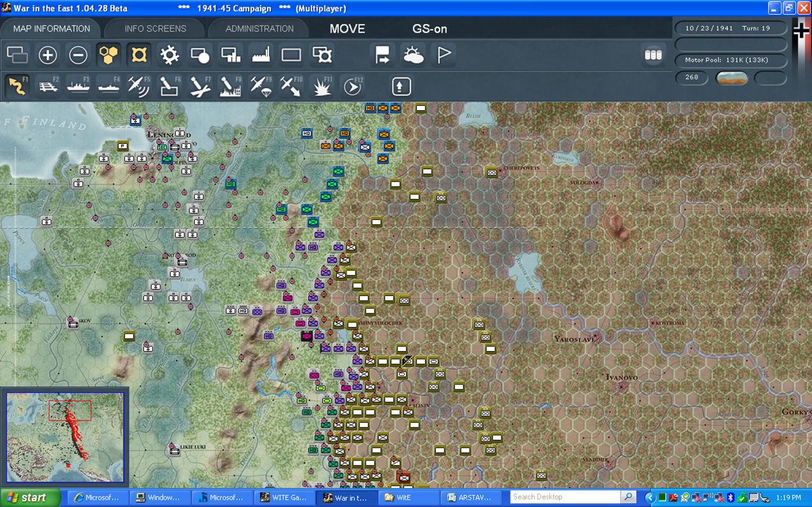The height and width of the screenshot is (507, 812).
Task: Select the F11 explosion icon
Action: [323, 86]
